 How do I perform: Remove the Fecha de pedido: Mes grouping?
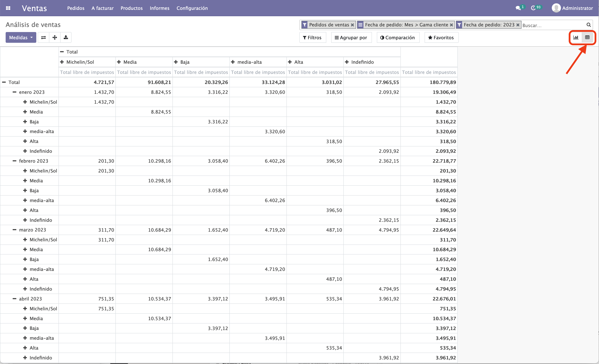pyautogui.click(x=451, y=25)
